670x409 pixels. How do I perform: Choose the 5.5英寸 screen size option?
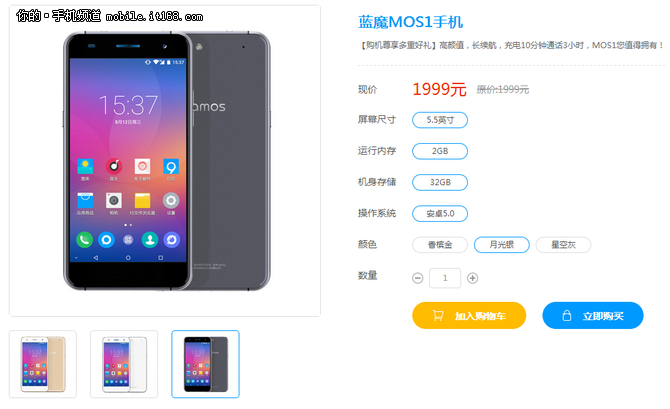pos(440,120)
